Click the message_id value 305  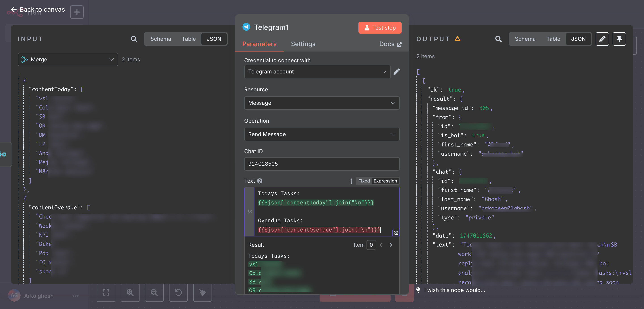[x=484, y=108]
